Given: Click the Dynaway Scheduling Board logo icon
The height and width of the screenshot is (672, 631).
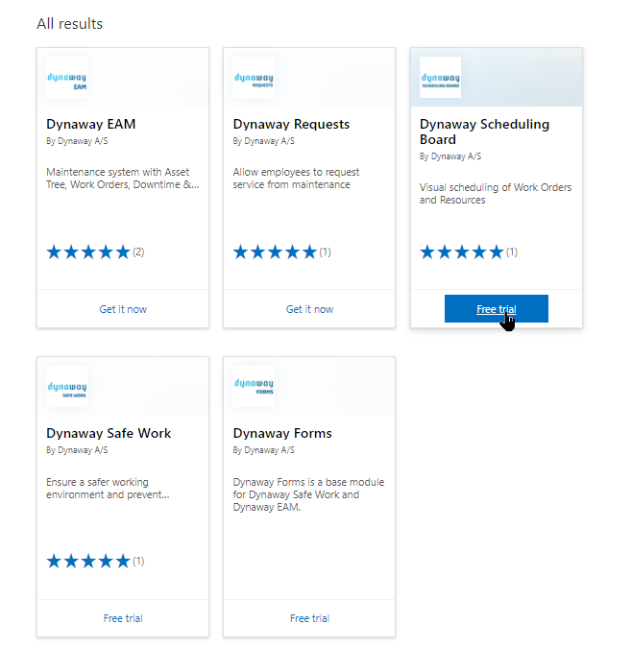Looking at the screenshot, I should pos(440,78).
